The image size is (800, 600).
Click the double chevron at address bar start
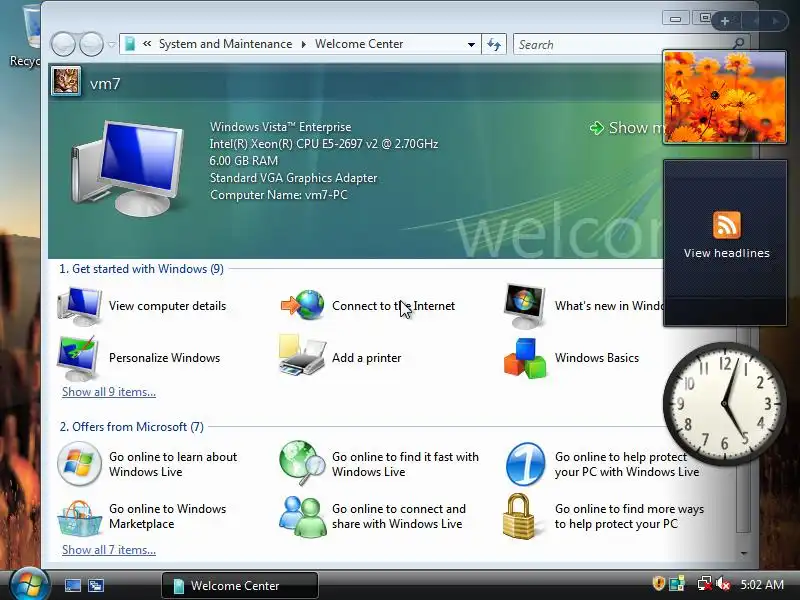tap(147, 44)
